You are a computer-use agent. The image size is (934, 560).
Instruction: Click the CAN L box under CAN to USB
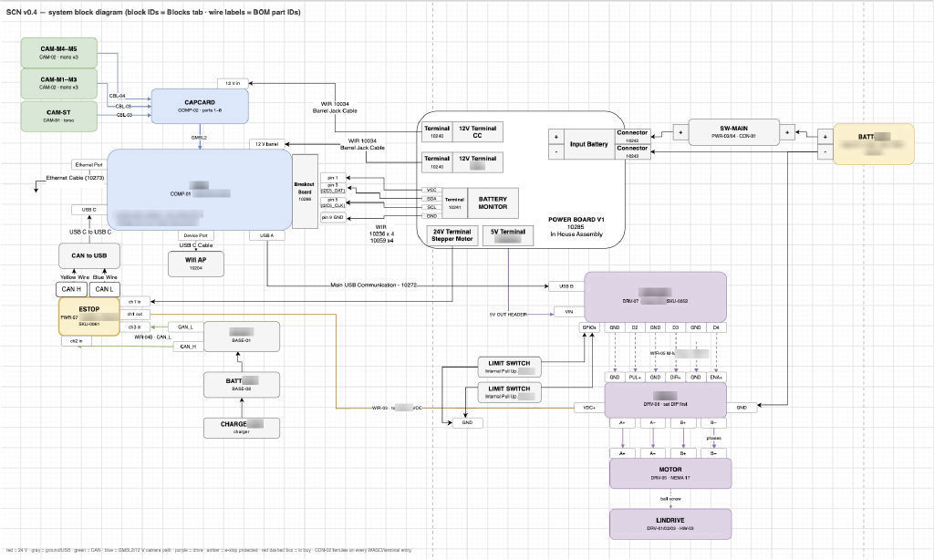(x=104, y=289)
